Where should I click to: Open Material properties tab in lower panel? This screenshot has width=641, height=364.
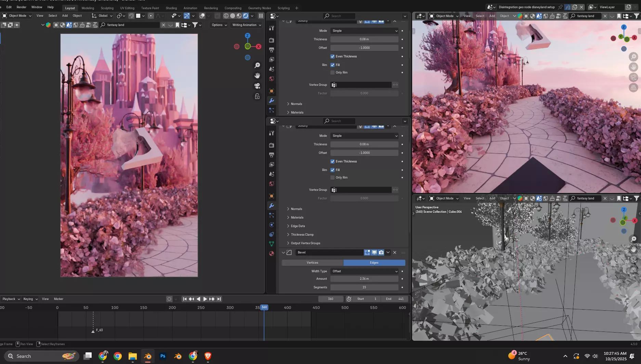pos(272,253)
